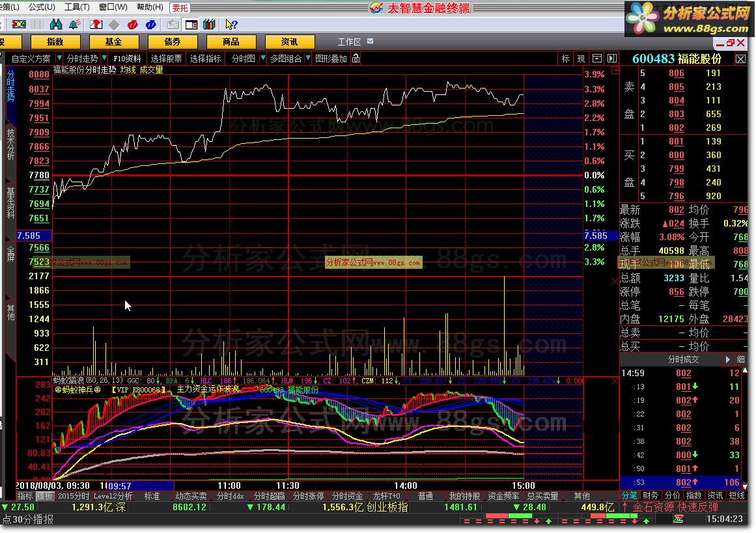Select the 龙轩T+0 indicator tab
756x533 pixels.
tap(386, 496)
